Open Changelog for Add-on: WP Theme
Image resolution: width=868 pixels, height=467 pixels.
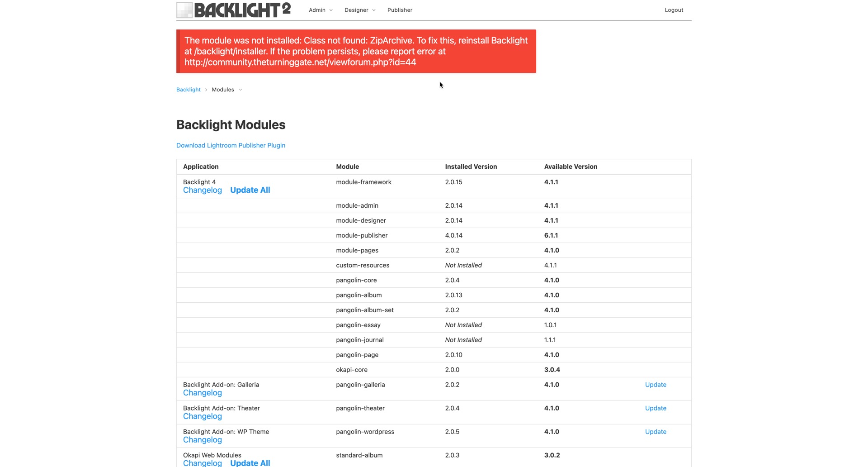(x=203, y=440)
